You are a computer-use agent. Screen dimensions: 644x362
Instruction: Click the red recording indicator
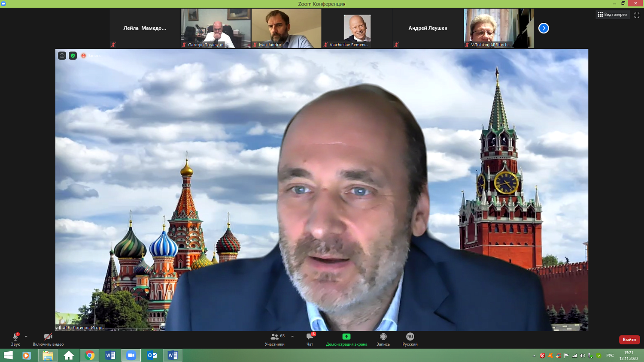(83, 56)
